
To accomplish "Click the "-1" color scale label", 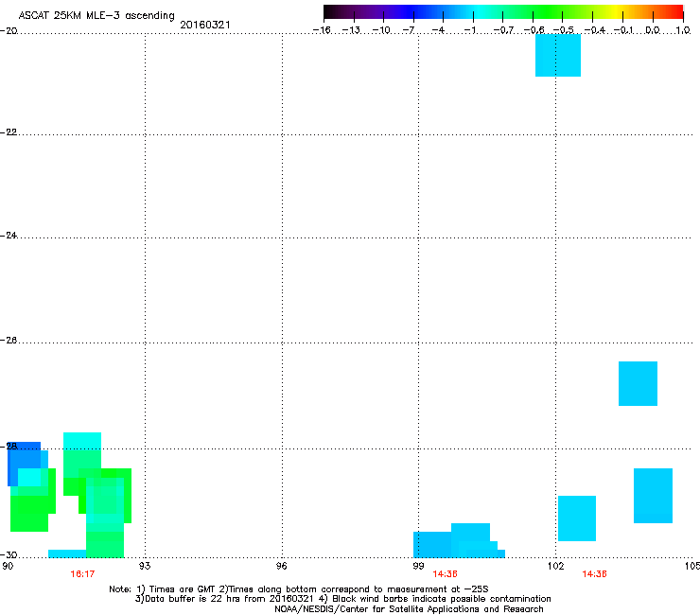I will click(469, 30).
